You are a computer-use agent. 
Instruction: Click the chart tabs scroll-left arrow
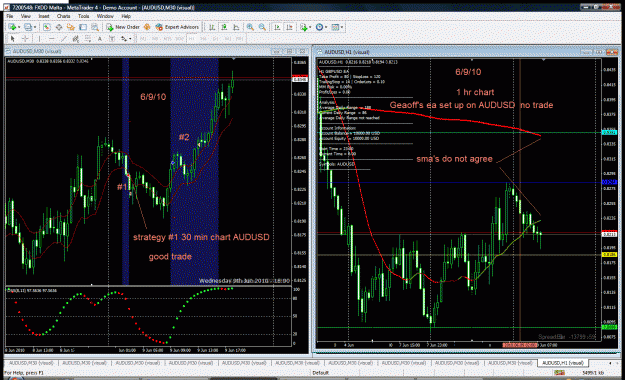click(x=610, y=363)
